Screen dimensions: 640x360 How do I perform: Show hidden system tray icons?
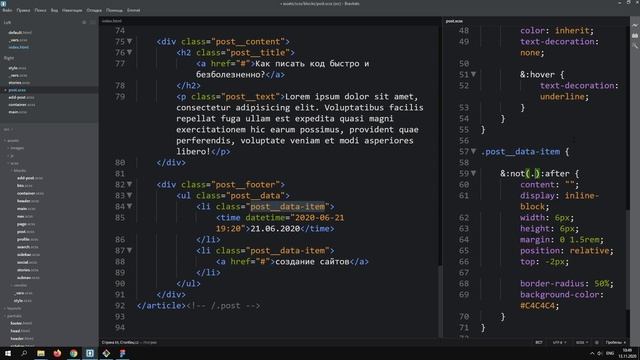[x=592, y=353]
